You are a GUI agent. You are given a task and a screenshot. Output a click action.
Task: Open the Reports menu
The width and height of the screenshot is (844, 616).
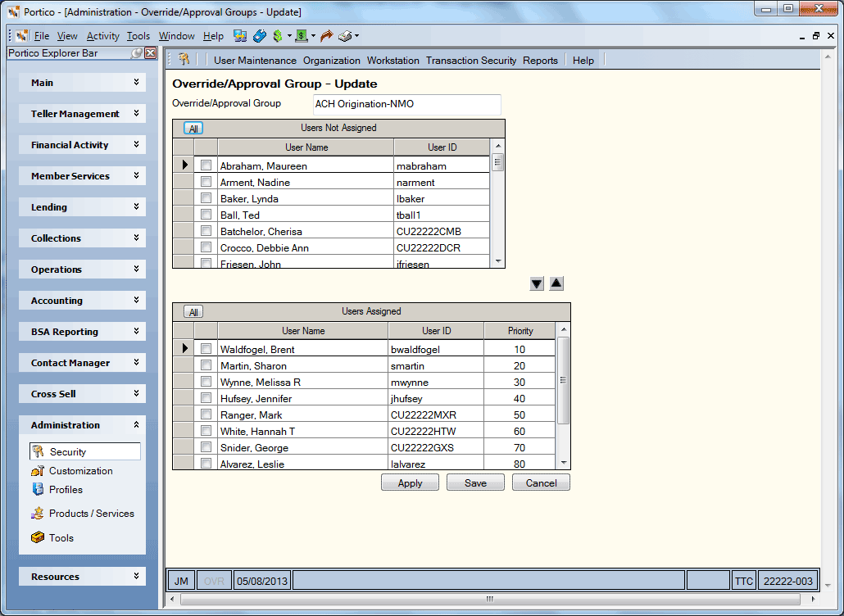tap(541, 61)
